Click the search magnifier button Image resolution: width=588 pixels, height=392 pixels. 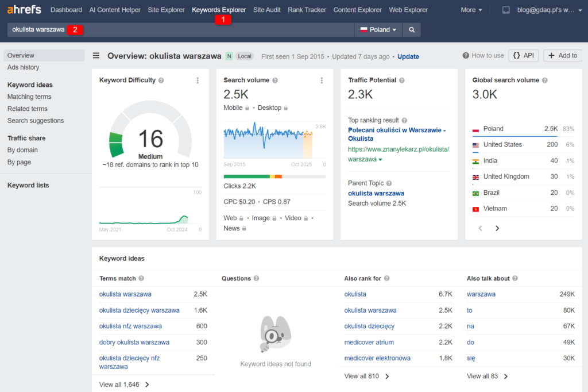412,30
